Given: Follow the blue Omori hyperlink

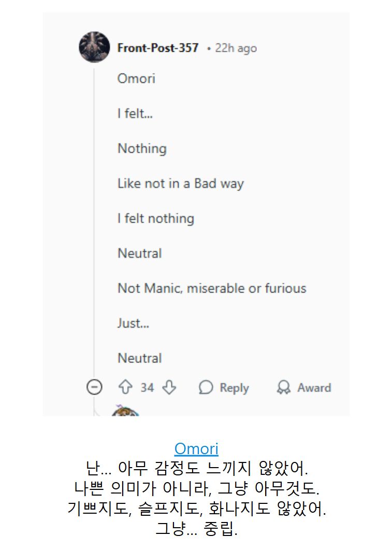Looking at the screenshot, I should pyautogui.click(x=196, y=449).
